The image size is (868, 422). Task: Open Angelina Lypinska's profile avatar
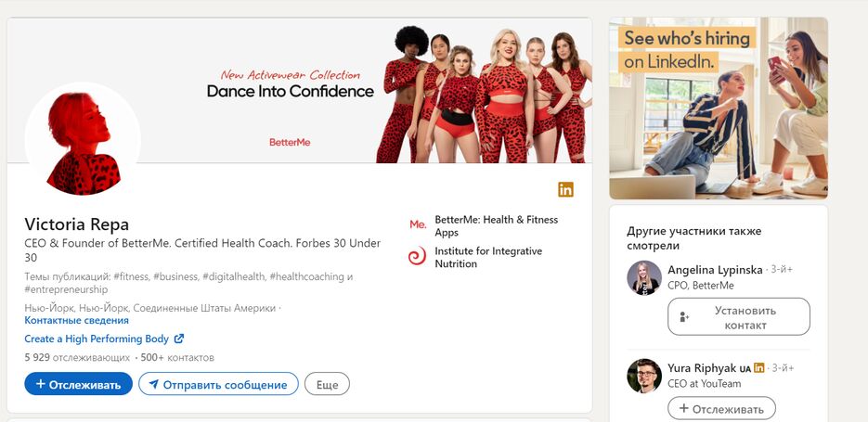coord(644,277)
